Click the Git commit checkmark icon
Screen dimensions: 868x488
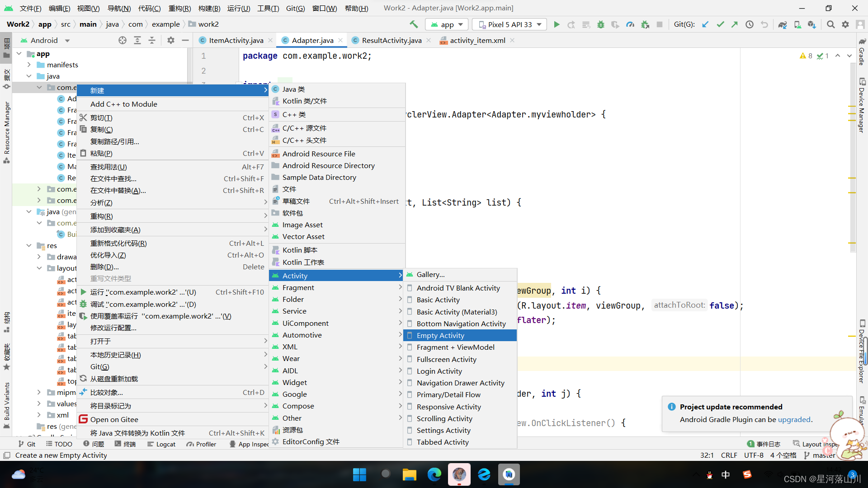720,24
